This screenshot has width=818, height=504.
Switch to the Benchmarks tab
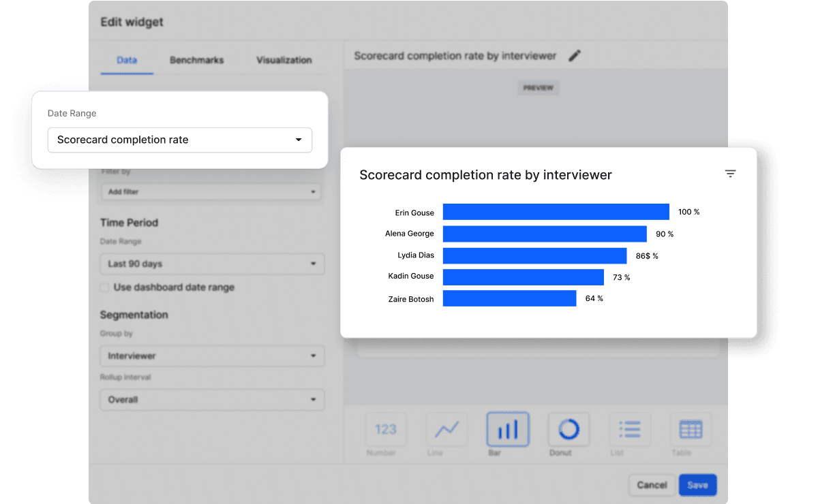196,60
